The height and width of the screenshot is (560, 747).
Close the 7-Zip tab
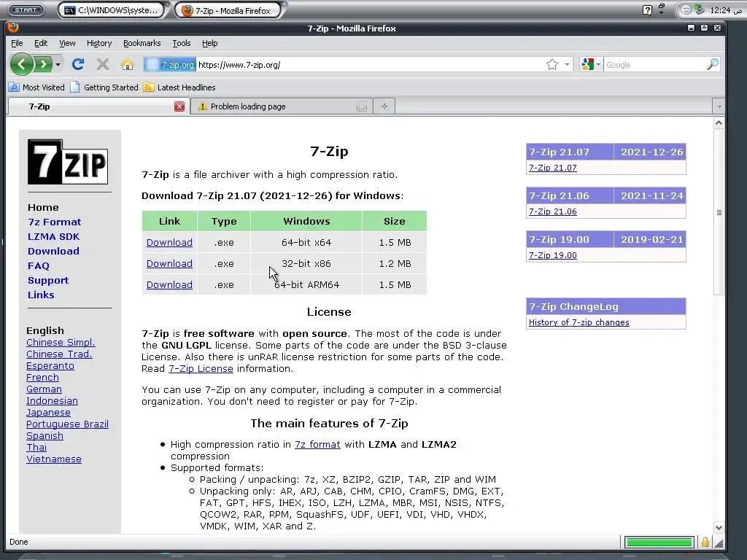179,106
